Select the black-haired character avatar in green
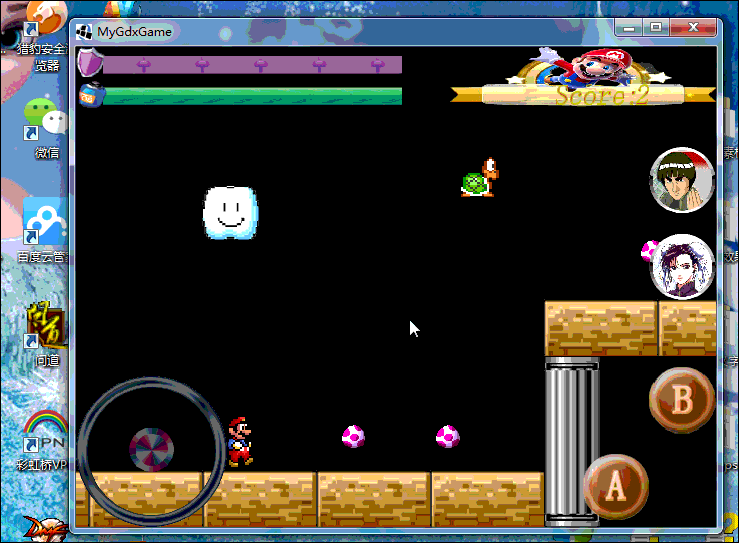This screenshot has height=543, width=739. point(682,181)
